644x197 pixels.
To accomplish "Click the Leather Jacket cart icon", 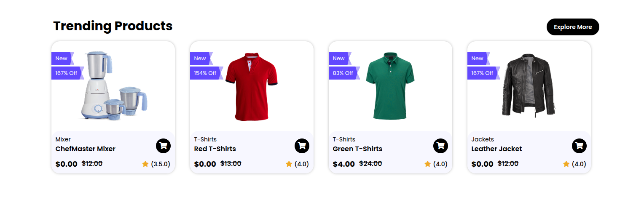I will tap(579, 146).
